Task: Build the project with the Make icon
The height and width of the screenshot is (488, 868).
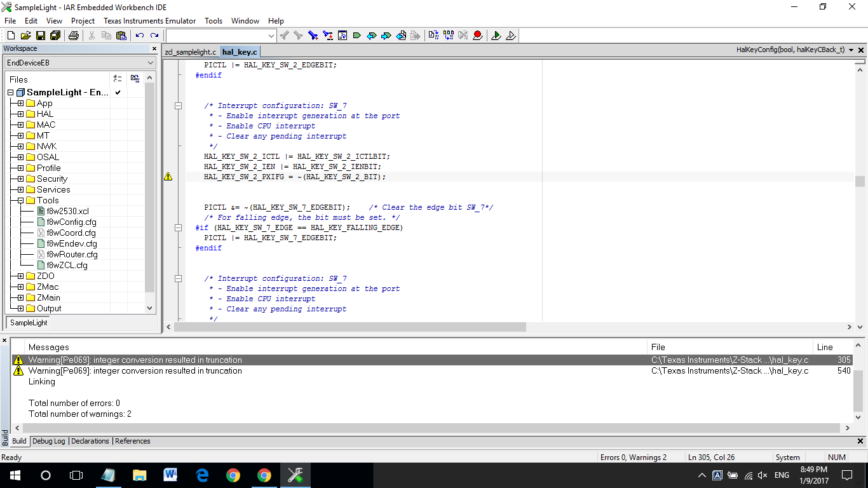Action: pyautogui.click(x=449, y=36)
